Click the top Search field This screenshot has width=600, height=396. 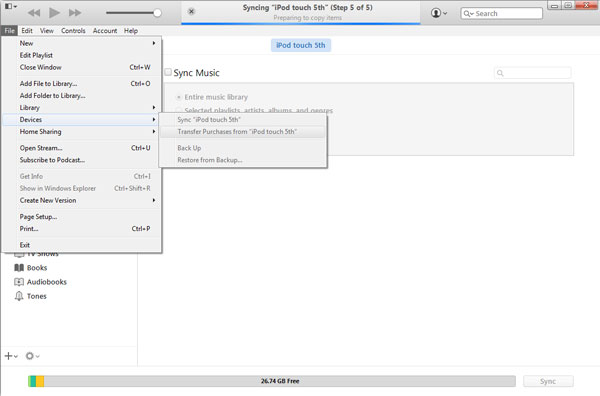point(501,13)
